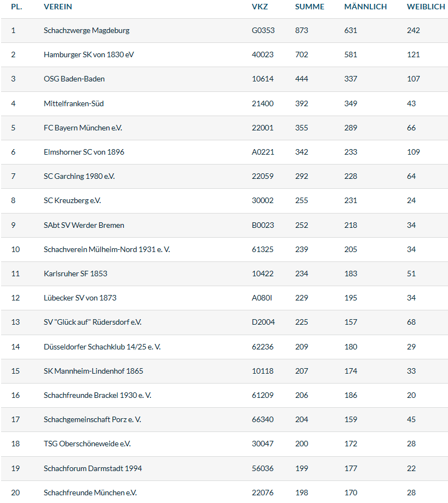
Task: Click VKZ code G0353
Action: pos(263,30)
